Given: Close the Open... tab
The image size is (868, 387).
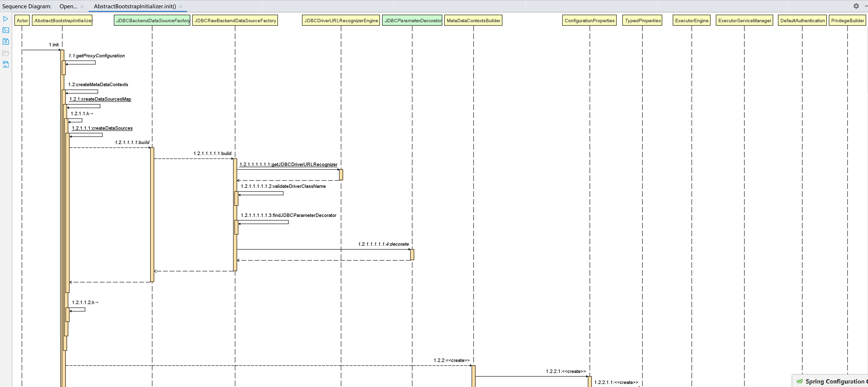Looking at the screenshot, I should pos(82,7).
